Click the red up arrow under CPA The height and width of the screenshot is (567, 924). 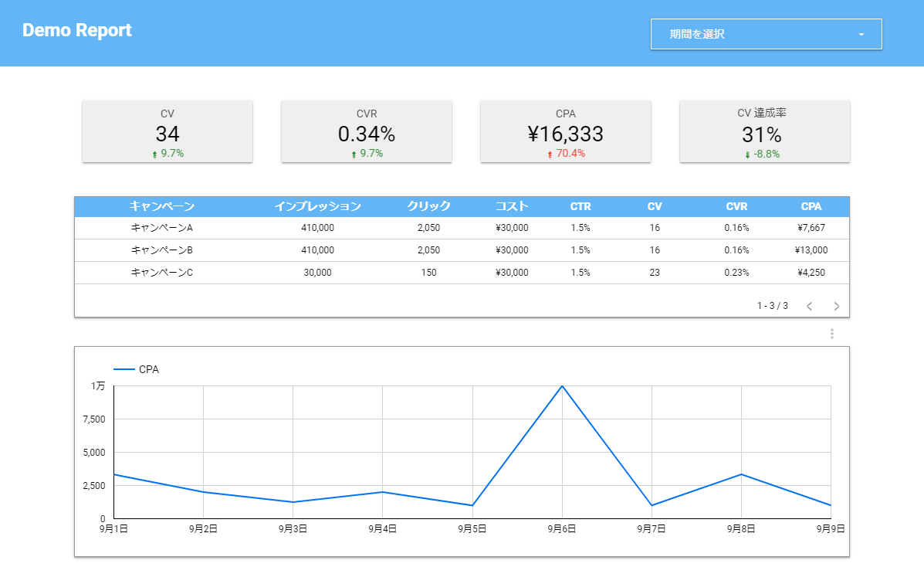pos(550,154)
